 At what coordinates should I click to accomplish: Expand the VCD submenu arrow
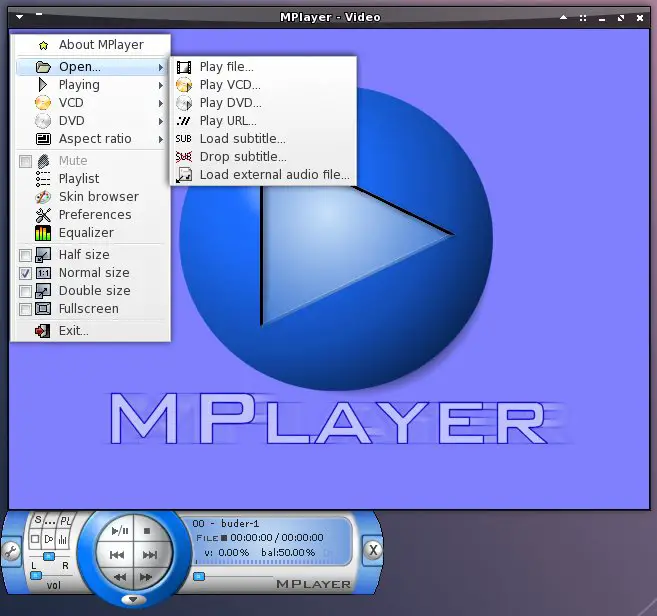160,103
